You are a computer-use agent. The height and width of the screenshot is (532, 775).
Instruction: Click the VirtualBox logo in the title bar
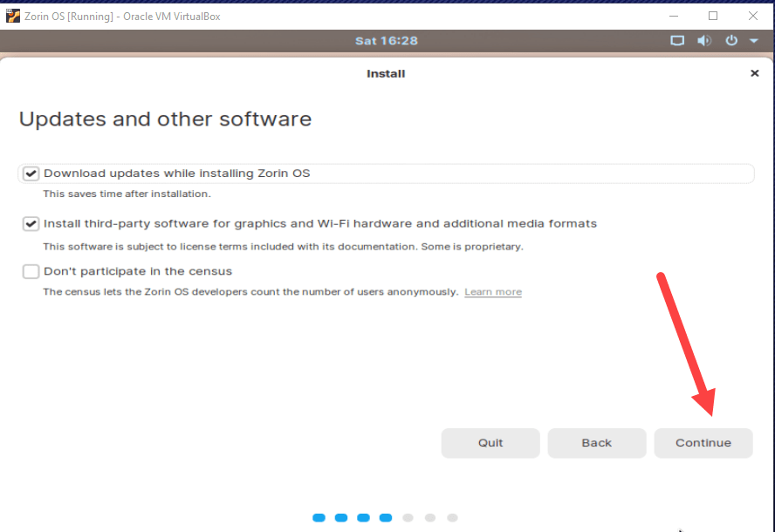coord(11,15)
